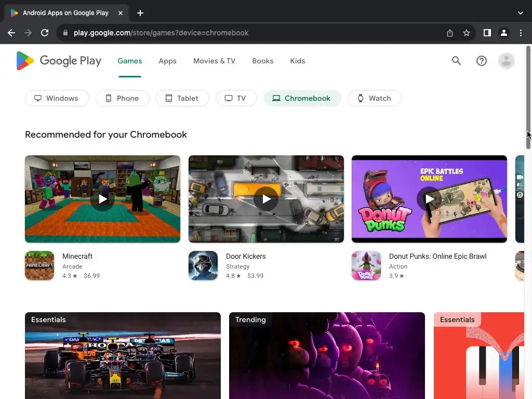Open a new tab with the plus icon
Image resolution: width=532 pixels, height=399 pixels.
pyautogui.click(x=140, y=13)
